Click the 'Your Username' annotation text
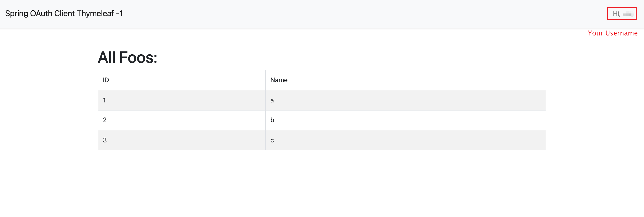The width and height of the screenshot is (644, 217). (613, 33)
